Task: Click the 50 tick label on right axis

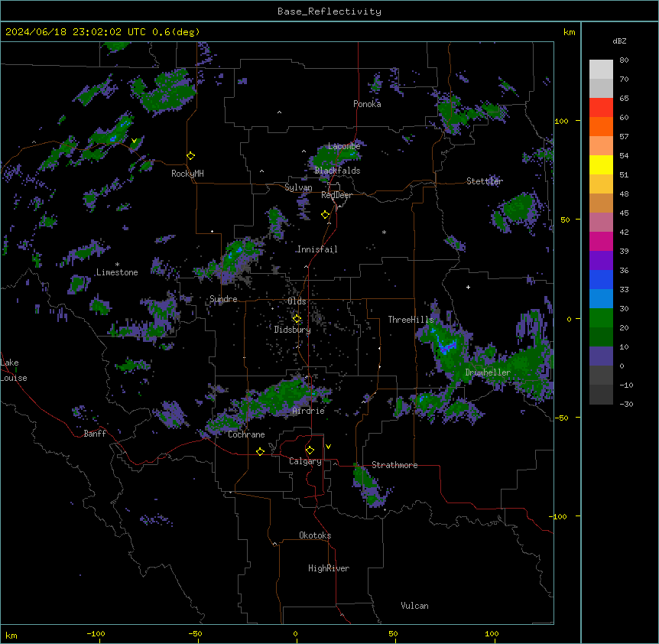Action: click(x=565, y=220)
